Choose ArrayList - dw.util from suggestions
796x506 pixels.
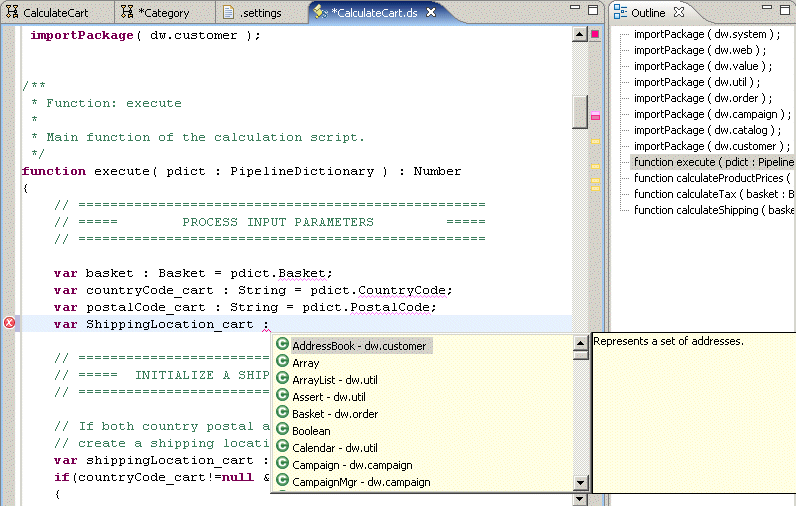(334, 380)
